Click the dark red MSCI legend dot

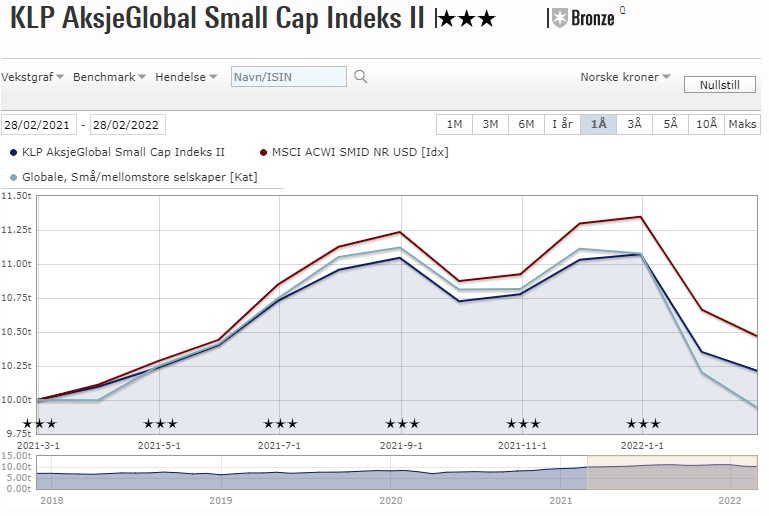(263, 153)
